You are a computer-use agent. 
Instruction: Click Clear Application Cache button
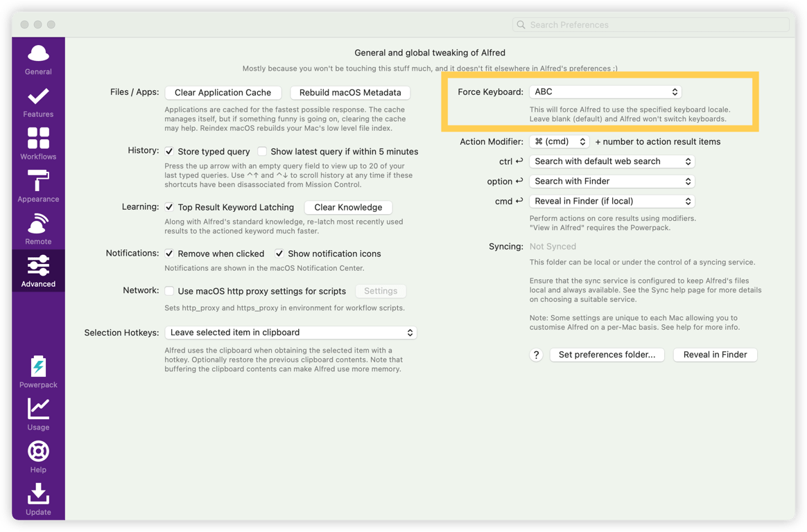coord(223,93)
